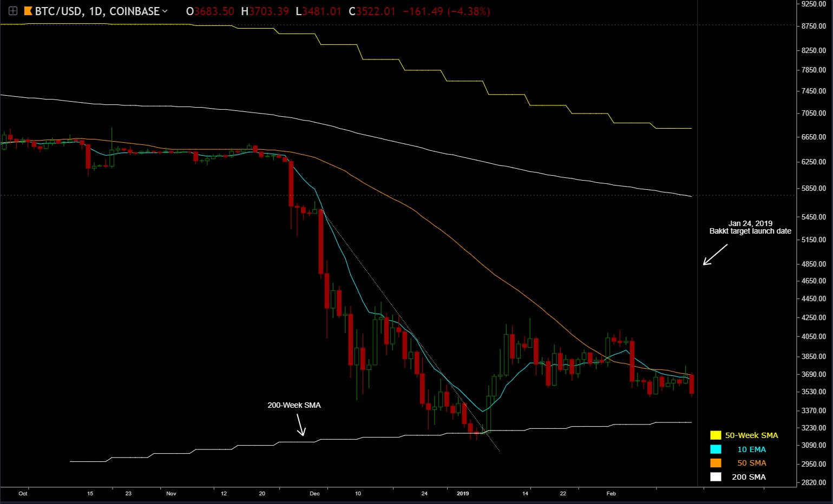Screen dimensions: 833x504
Task: Click the 5150.00 price axis label
Action: [x=814, y=240]
